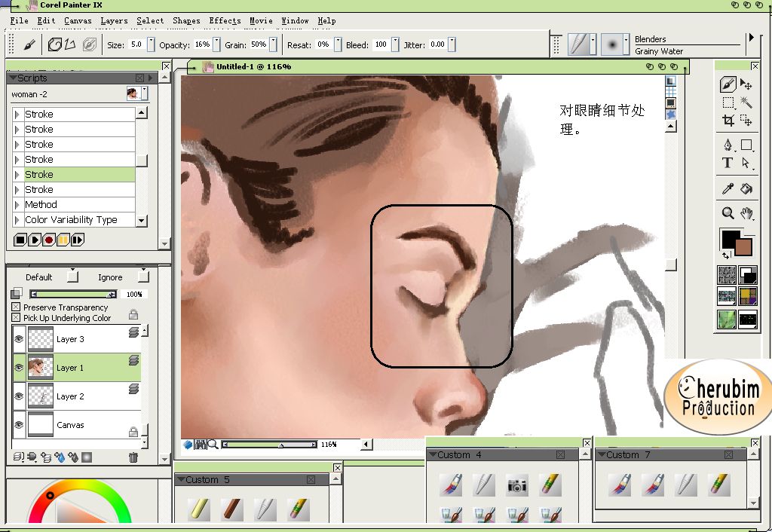Viewport: 772px width, 532px height.
Task: Toggle Preserve Transparency checkbox
Action: point(16,307)
